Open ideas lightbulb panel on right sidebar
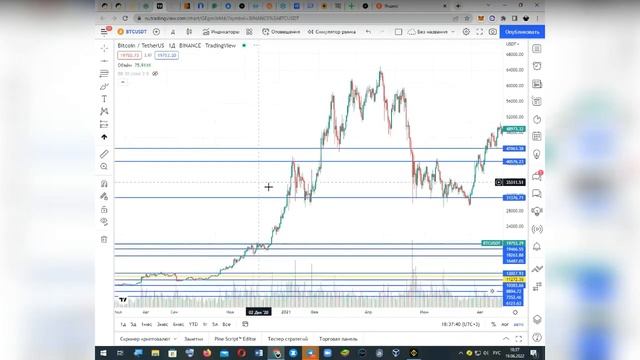This screenshot has height=360, width=640. coord(537,154)
